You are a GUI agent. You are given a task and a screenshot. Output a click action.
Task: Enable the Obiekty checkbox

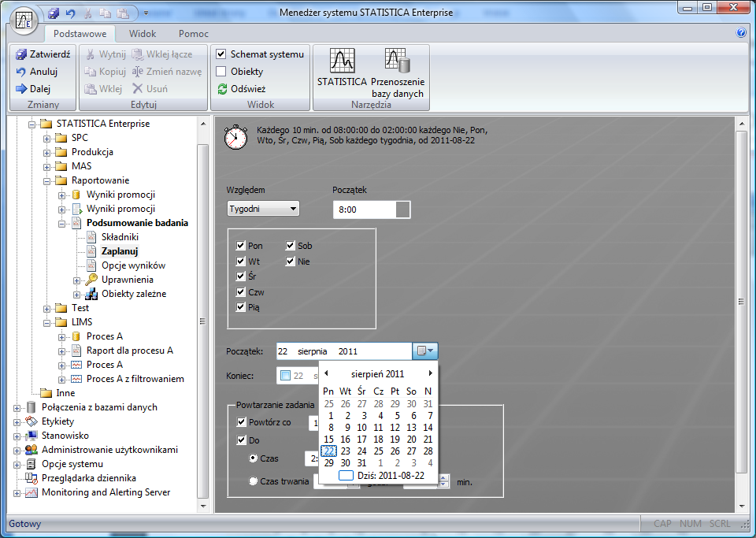point(220,72)
